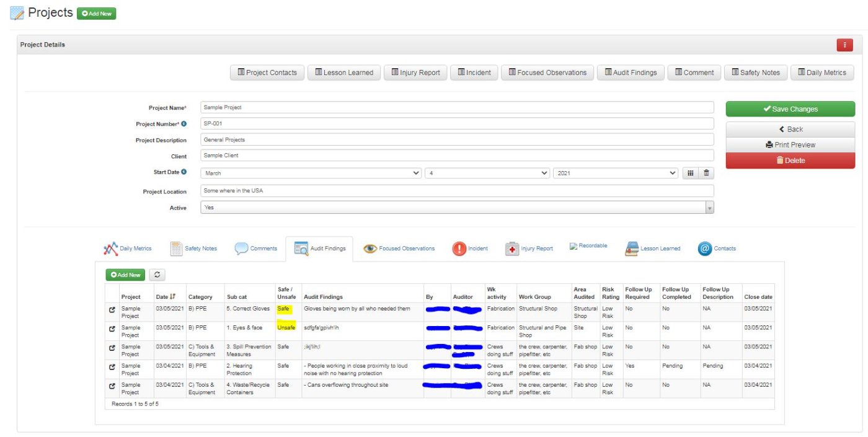The height and width of the screenshot is (437, 868).
Task: Click the Project Name input field
Action: tap(457, 107)
